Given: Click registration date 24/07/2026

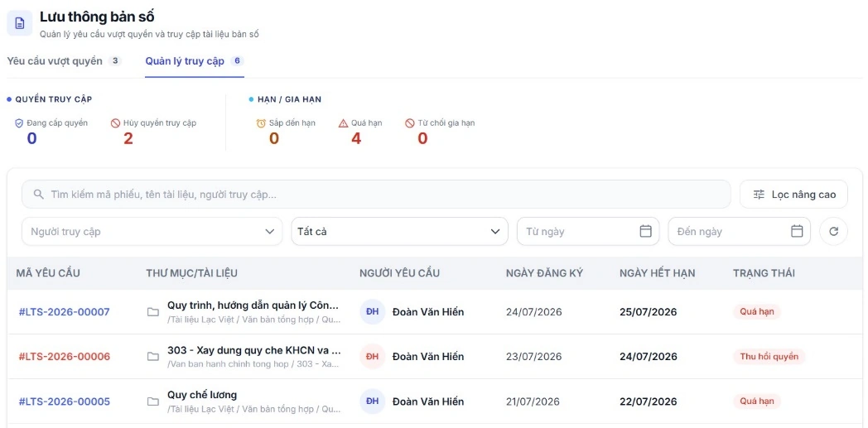Looking at the screenshot, I should [x=533, y=312].
